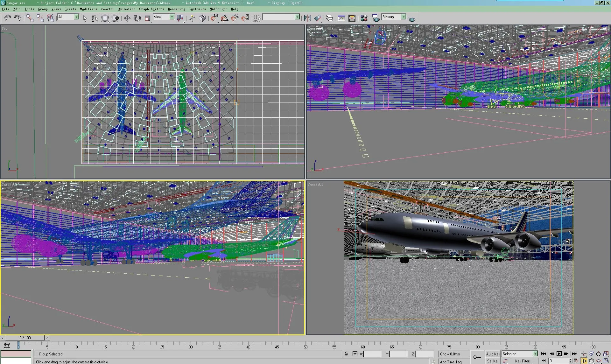
Task: Toggle the Selection Lock padlock
Action: click(346, 354)
